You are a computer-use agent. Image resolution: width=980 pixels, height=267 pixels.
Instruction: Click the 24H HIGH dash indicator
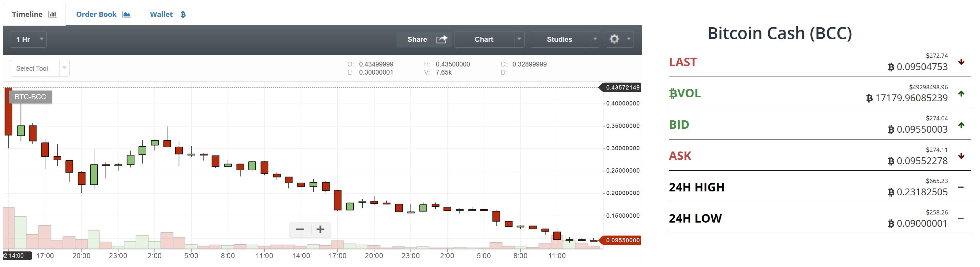pos(961,187)
